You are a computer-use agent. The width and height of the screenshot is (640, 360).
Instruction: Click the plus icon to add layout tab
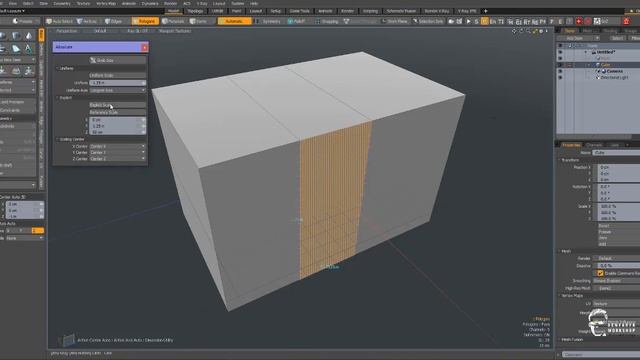486,11
